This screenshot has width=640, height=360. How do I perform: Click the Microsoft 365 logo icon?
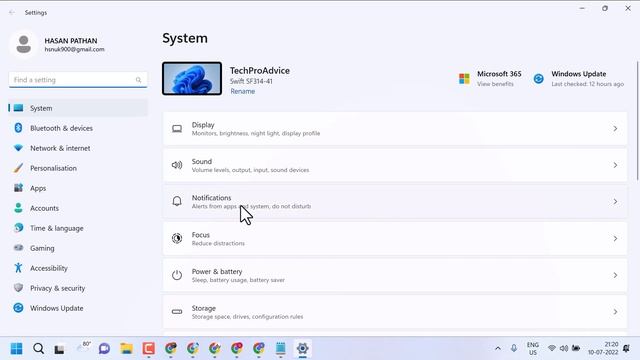point(464,79)
